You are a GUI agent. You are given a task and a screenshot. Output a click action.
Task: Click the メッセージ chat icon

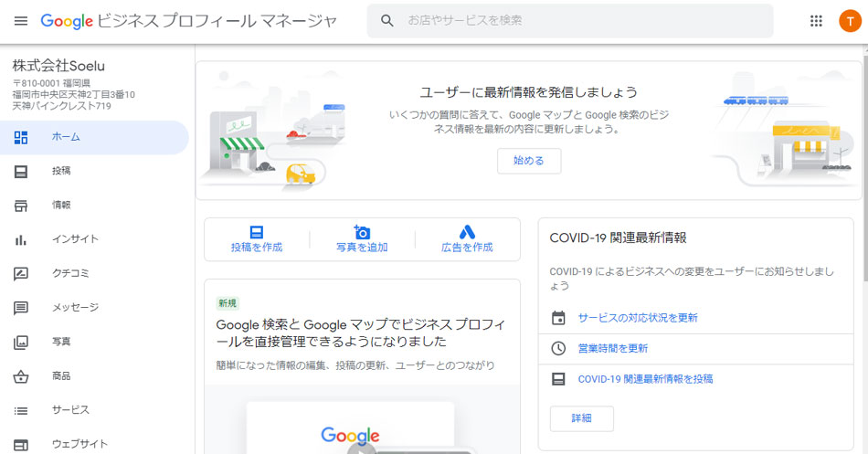21,308
